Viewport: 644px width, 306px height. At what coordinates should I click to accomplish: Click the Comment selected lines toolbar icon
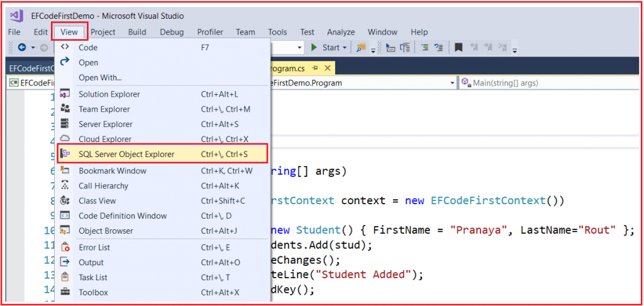coord(425,48)
